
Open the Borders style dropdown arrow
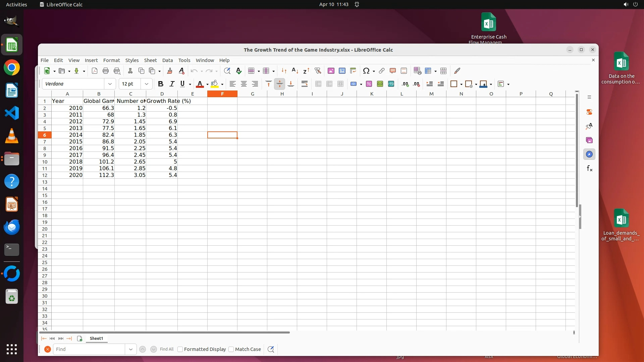(461, 84)
